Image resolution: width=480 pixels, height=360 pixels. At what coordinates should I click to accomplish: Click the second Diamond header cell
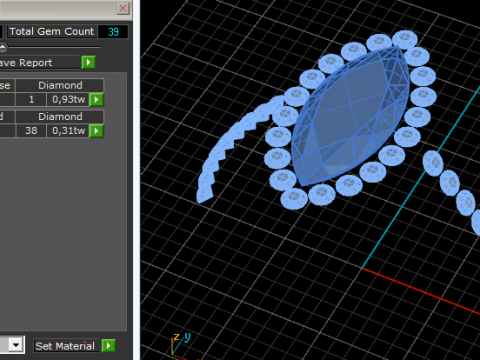(x=60, y=117)
